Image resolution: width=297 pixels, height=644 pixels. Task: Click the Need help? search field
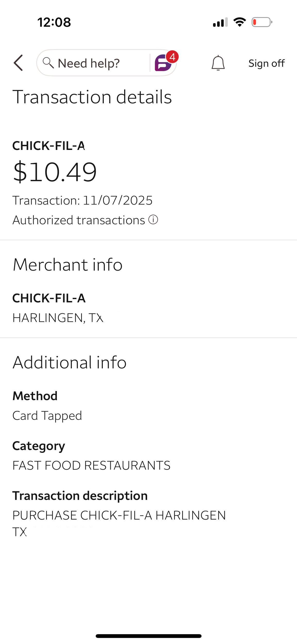pyautogui.click(x=89, y=63)
